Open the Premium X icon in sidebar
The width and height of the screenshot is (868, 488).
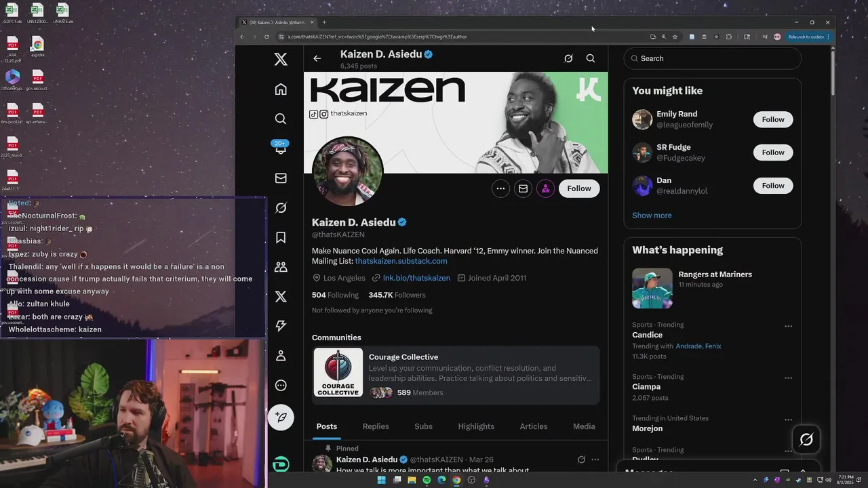[x=281, y=296]
